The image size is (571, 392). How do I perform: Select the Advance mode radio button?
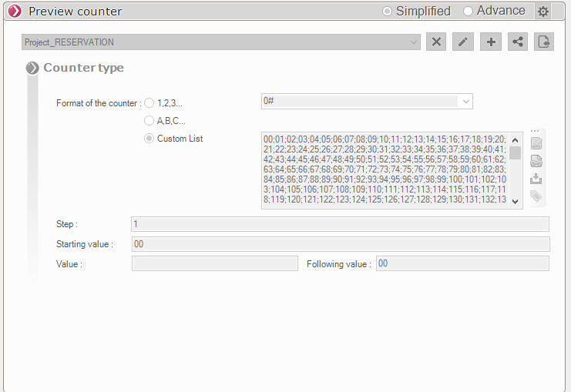[x=469, y=12]
